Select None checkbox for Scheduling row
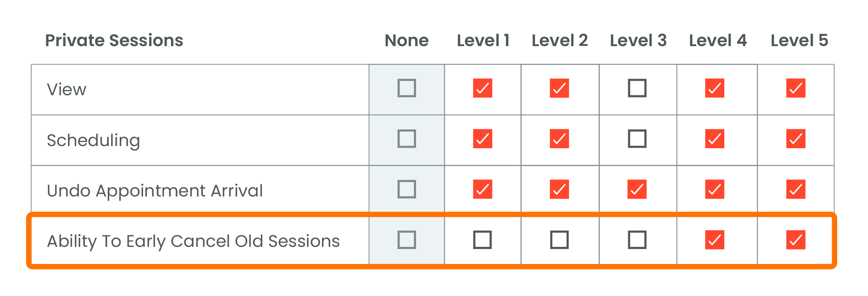This screenshot has height=296, width=868. coord(407,139)
